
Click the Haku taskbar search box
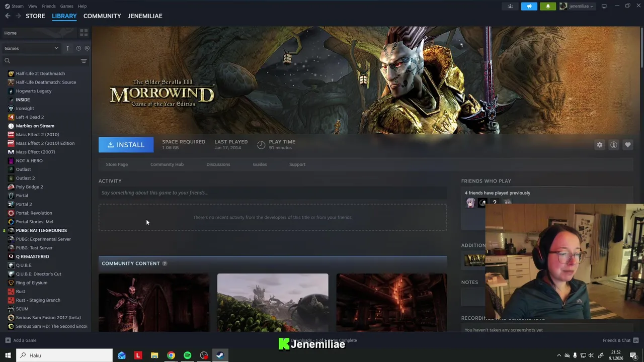coord(64,355)
